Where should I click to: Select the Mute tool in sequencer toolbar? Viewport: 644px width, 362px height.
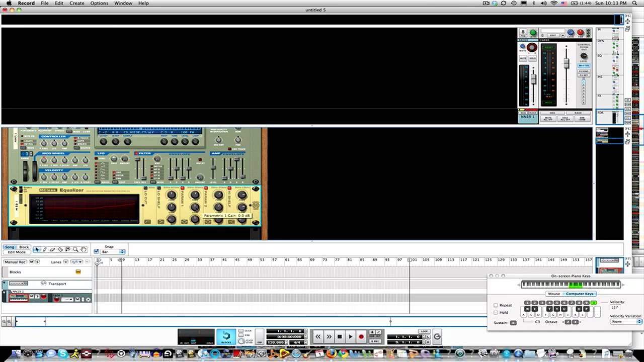click(x=68, y=249)
